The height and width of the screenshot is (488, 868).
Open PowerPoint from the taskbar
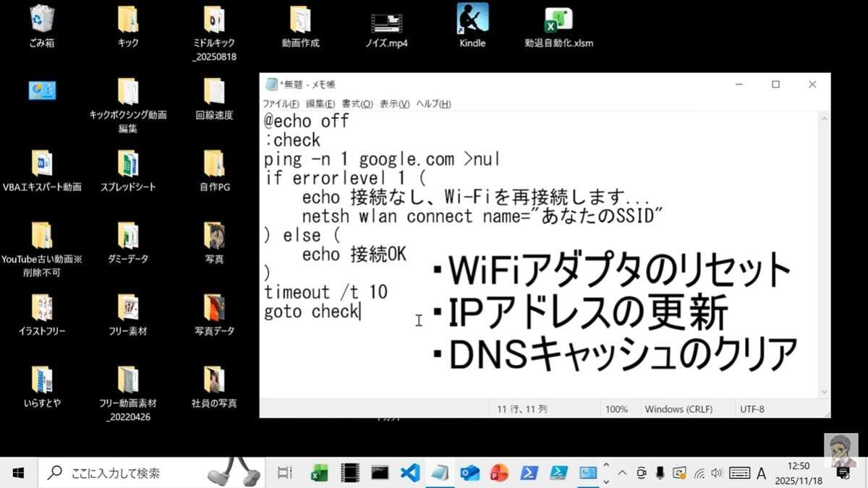[x=499, y=474]
